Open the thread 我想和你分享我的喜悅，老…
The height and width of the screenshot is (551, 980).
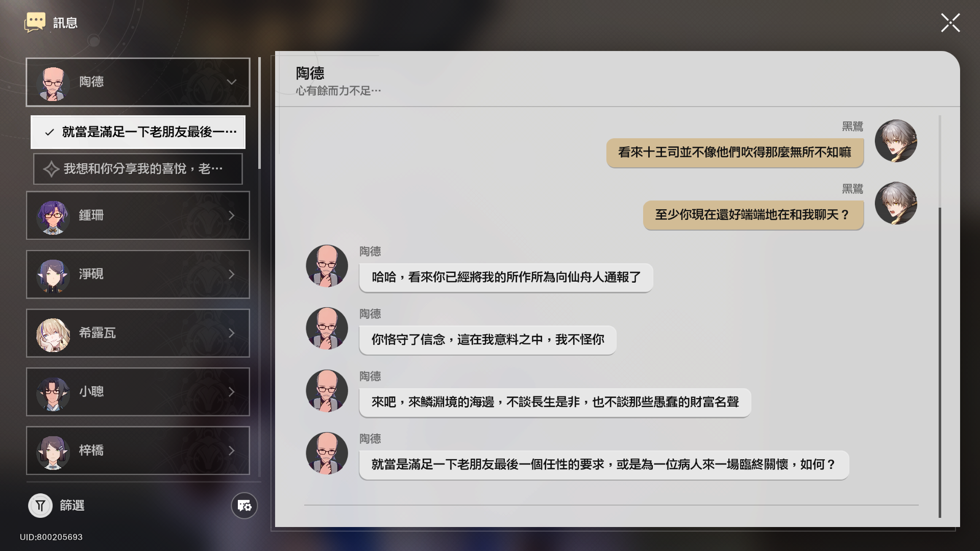tap(138, 169)
